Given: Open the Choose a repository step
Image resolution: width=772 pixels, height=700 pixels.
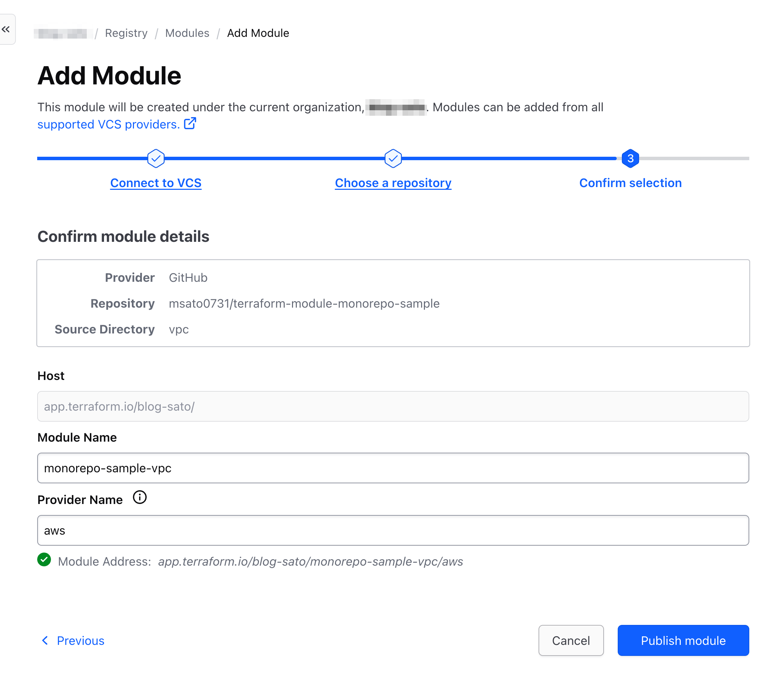Looking at the screenshot, I should 393,183.
